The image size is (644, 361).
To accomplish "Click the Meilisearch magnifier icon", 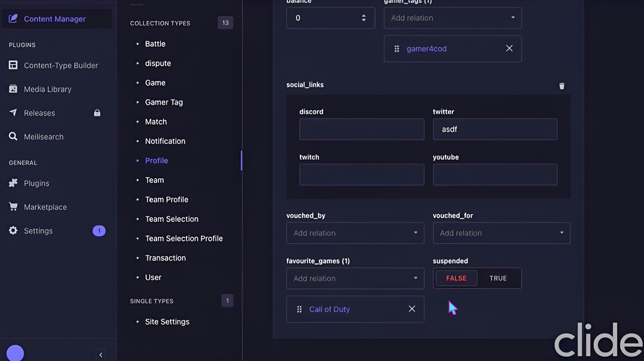I will point(13,136).
